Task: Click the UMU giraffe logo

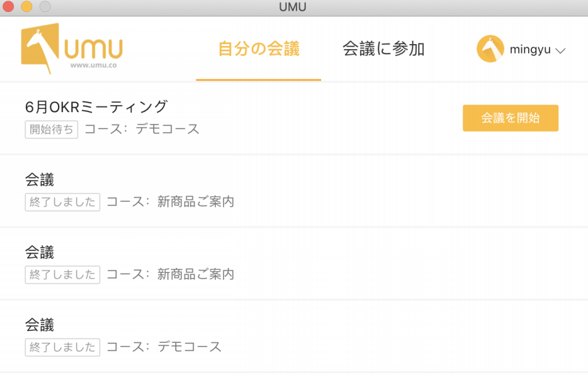Action: [72, 49]
